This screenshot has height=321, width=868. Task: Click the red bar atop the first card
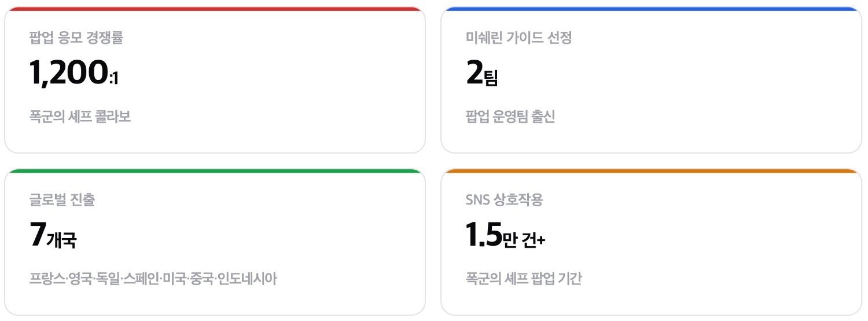pyautogui.click(x=215, y=9)
